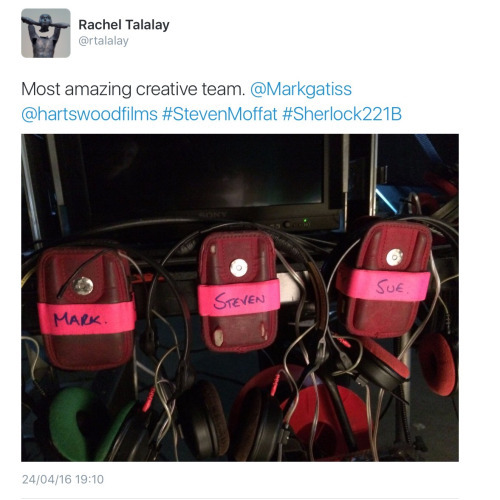Click the pink MARK label in the photo
This screenshot has height=500, width=500.
pyautogui.click(x=86, y=319)
